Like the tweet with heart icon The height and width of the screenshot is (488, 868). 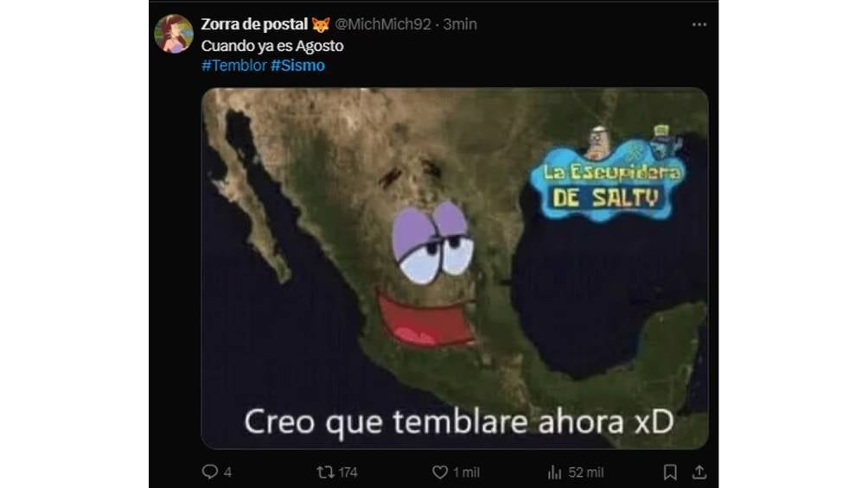pyautogui.click(x=439, y=472)
